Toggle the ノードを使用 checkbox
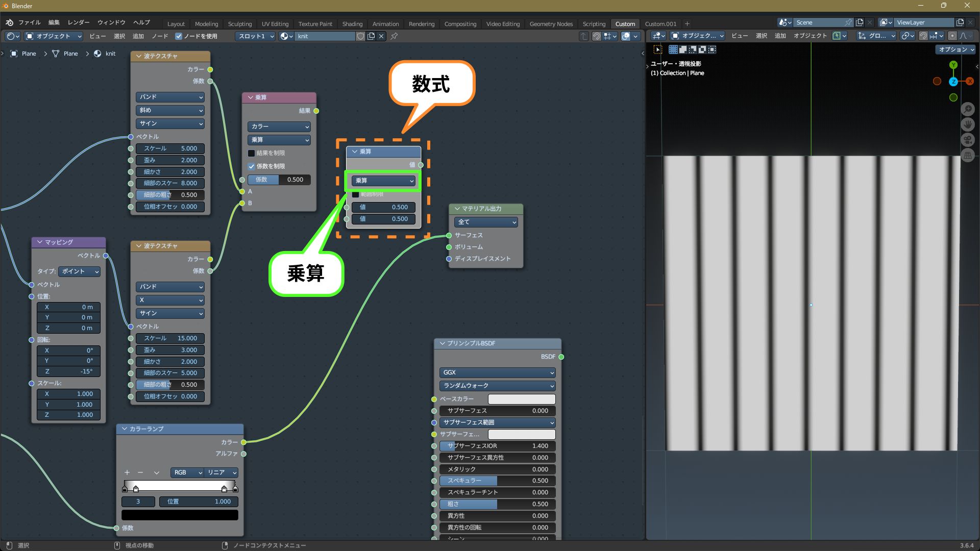Viewport: 980px width, 551px height. pyautogui.click(x=179, y=36)
